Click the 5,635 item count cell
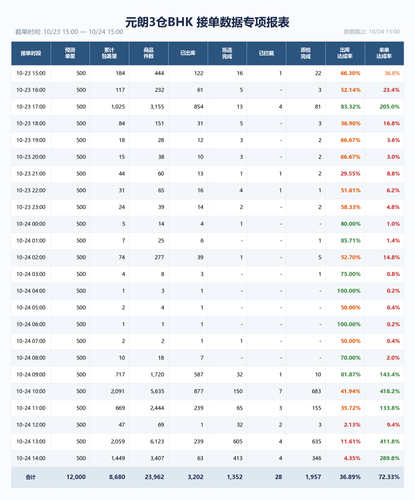The width and height of the screenshot is (415, 500). 157,391
